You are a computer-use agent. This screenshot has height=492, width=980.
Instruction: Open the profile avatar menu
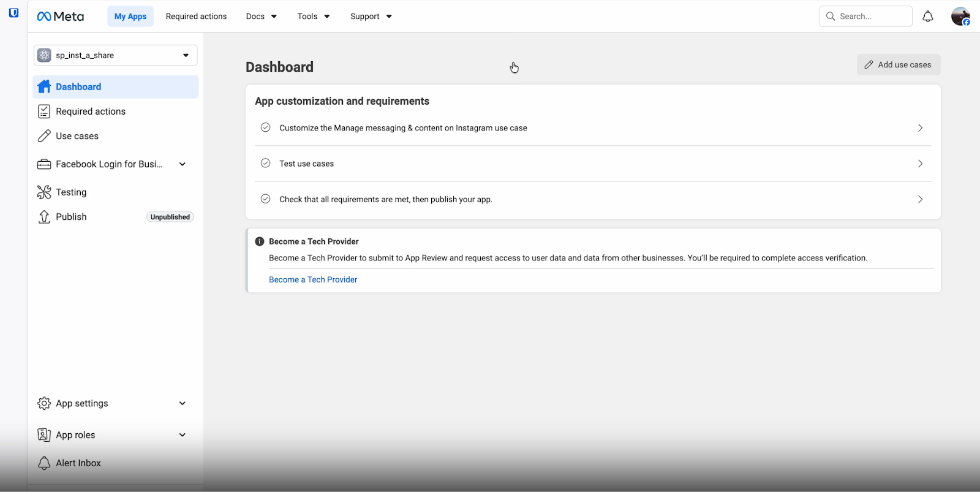click(960, 17)
